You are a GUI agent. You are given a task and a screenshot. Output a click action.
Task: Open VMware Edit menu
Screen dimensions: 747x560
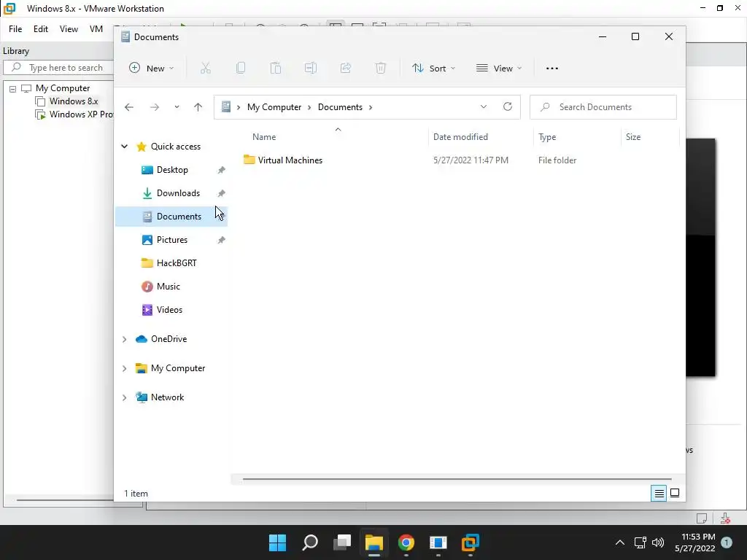(x=41, y=29)
